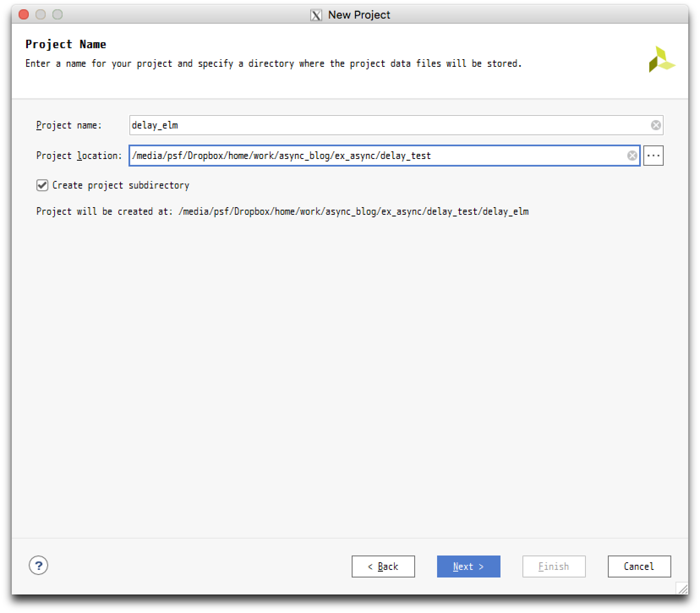The image size is (700, 613).
Task: Open the help question mark icon
Action: [x=38, y=566]
